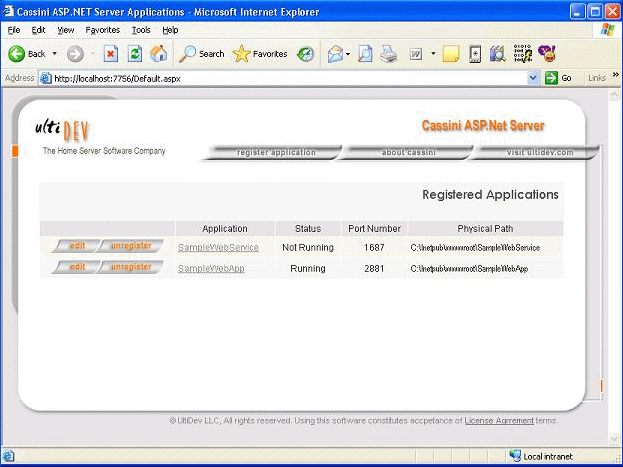Expand the Edit with Word dropdown arrow
The width and height of the screenshot is (623, 467).
[433, 54]
